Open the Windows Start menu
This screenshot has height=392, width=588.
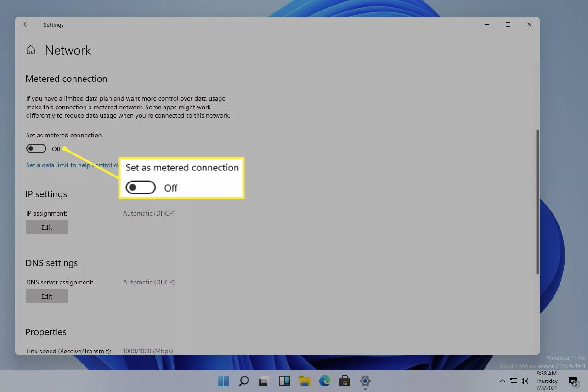(223, 381)
